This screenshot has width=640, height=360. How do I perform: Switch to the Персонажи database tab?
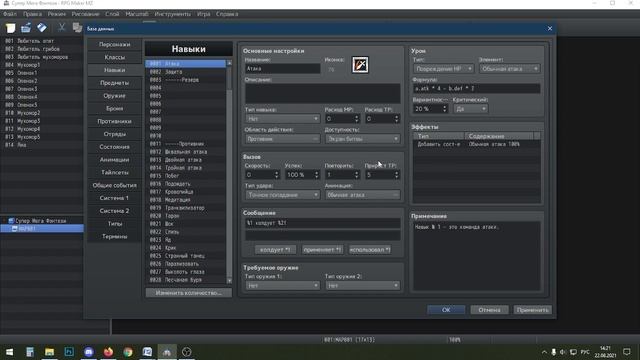click(x=114, y=44)
